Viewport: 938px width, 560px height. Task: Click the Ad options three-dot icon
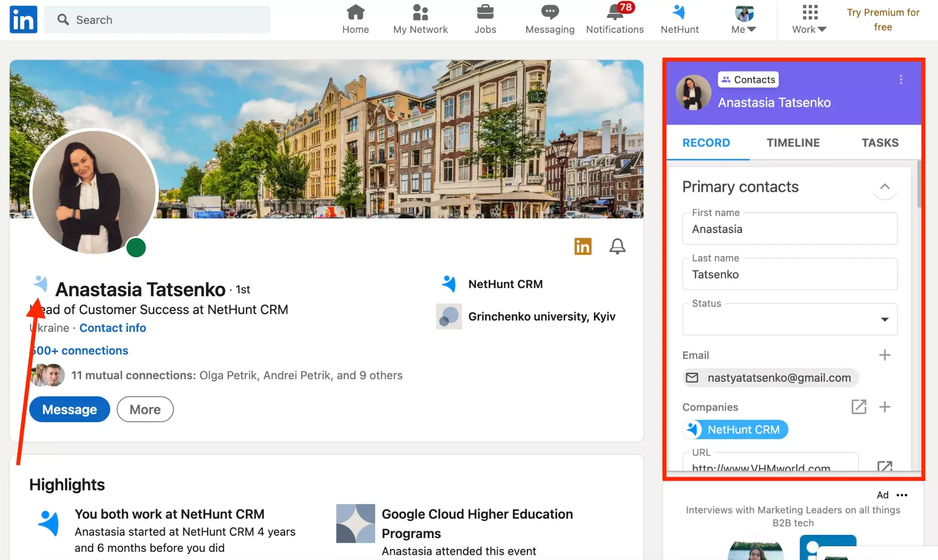coord(902,495)
